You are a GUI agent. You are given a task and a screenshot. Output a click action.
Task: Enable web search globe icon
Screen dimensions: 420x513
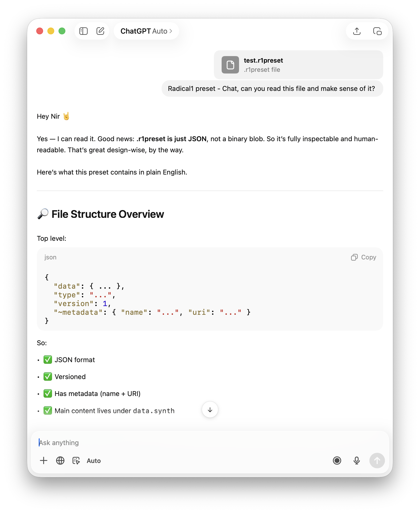[x=60, y=461]
